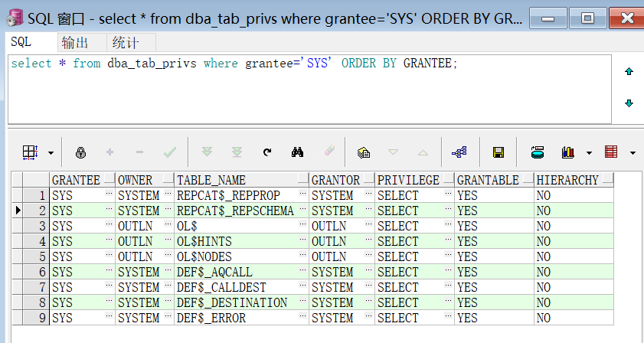Open the binoculars find icon

pyautogui.click(x=297, y=152)
